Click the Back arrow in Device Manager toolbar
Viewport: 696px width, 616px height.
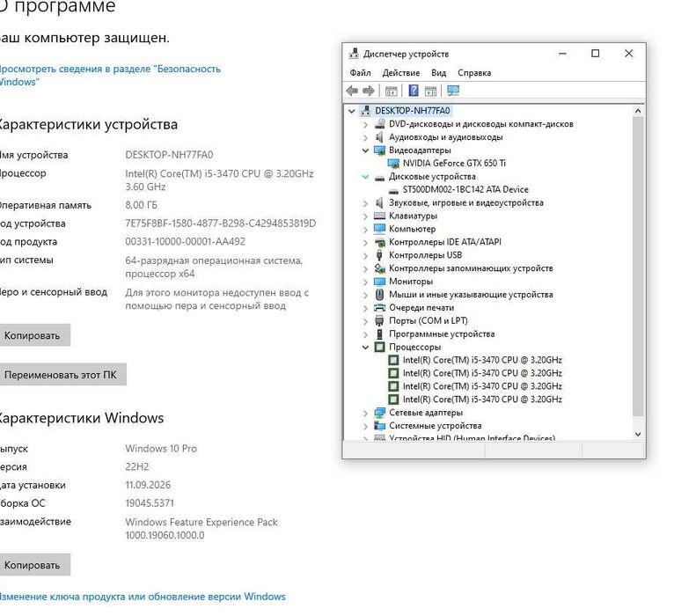coord(352,91)
